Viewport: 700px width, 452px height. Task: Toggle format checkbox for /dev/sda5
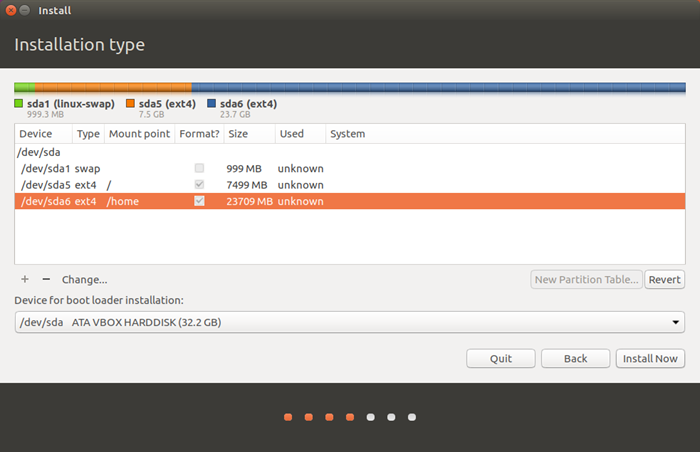tap(199, 184)
